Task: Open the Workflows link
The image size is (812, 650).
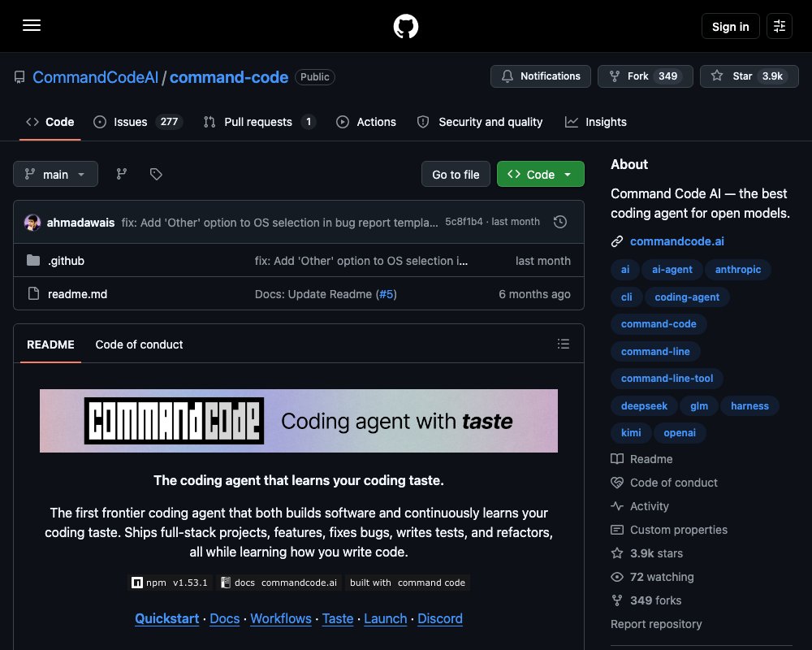Action: (x=281, y=618)
